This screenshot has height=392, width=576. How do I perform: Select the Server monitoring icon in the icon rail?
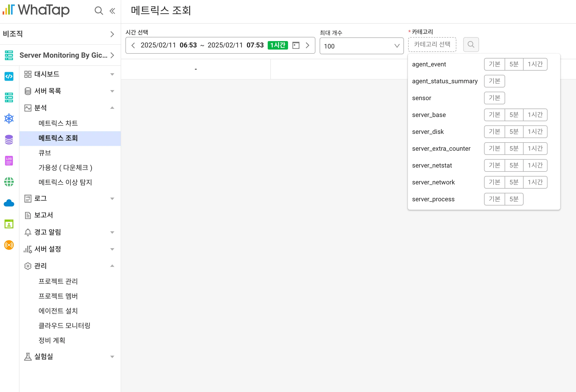pyautogui.click(x=9, y=97)
